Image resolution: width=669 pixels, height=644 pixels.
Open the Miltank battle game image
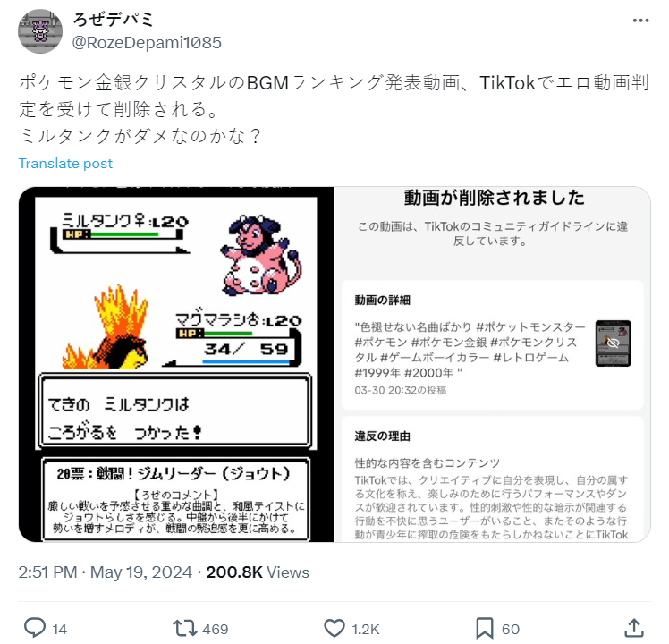coord(176,364)
